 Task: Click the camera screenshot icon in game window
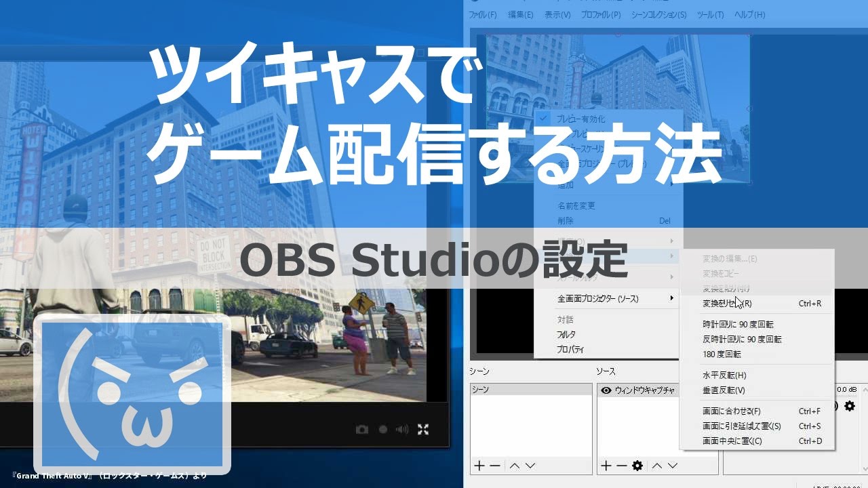362,429
